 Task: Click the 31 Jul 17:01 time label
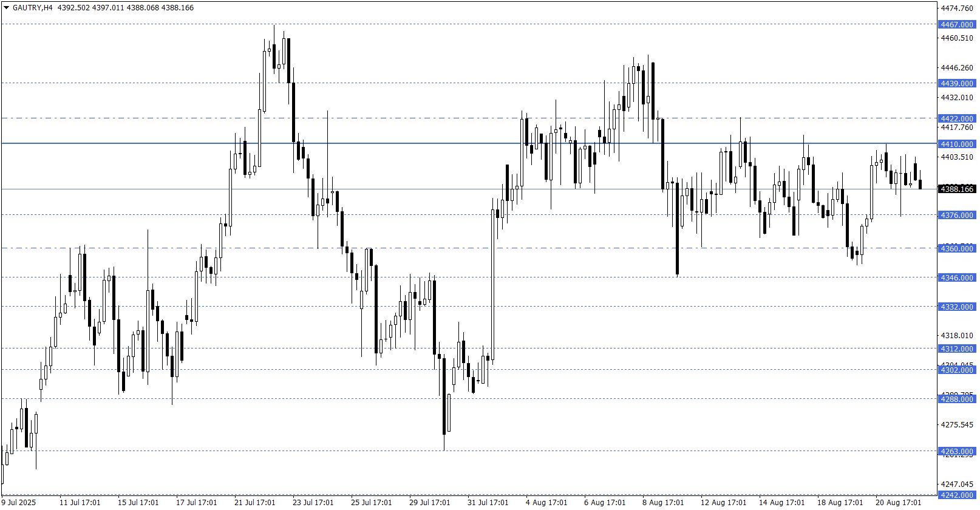(x=488, y=503)
